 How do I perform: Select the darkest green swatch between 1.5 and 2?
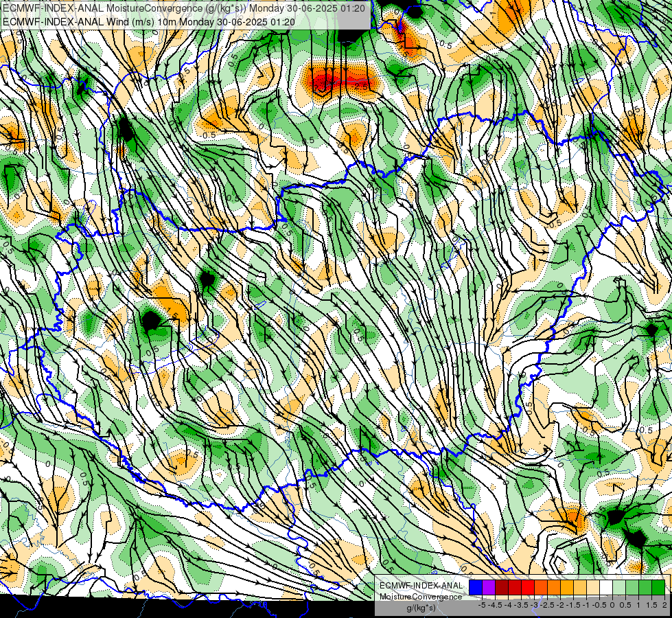click(x=658, y=587)
